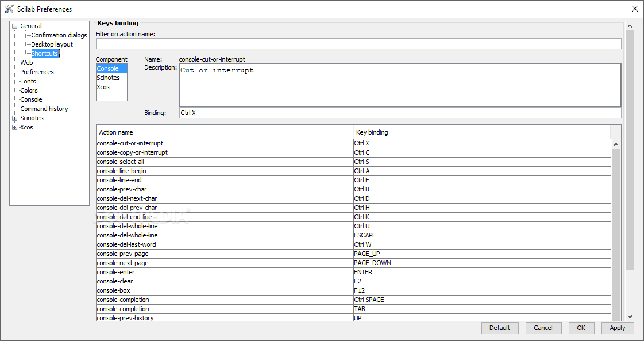Image resolution: width=644 pixels, height=341 pixels.
Task: Click the F12 key binding cell
Action: click(482, 290)
